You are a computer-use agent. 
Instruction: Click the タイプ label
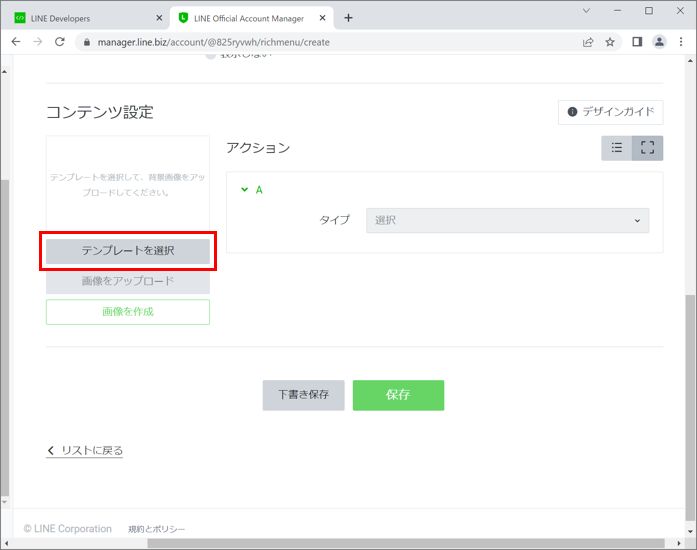[x=334, y=220]
